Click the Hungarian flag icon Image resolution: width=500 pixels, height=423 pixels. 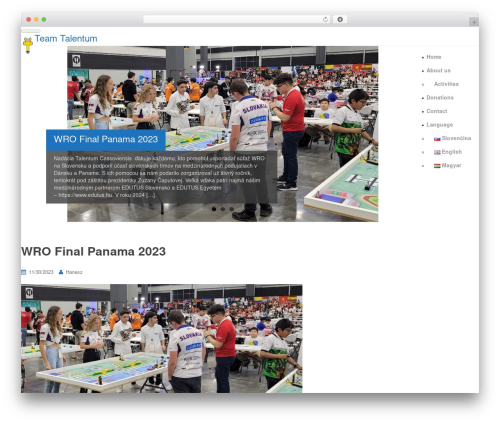tap(437, 166)
